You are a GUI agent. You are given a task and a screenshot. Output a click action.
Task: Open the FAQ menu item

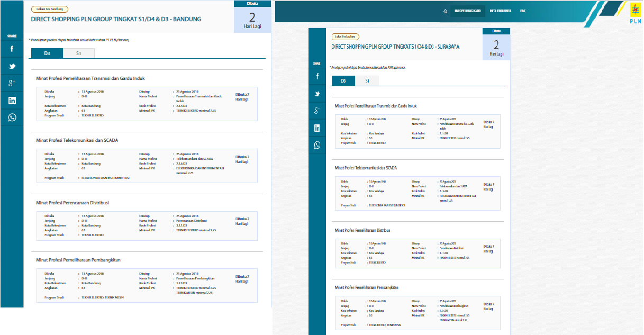pos(523,11)
